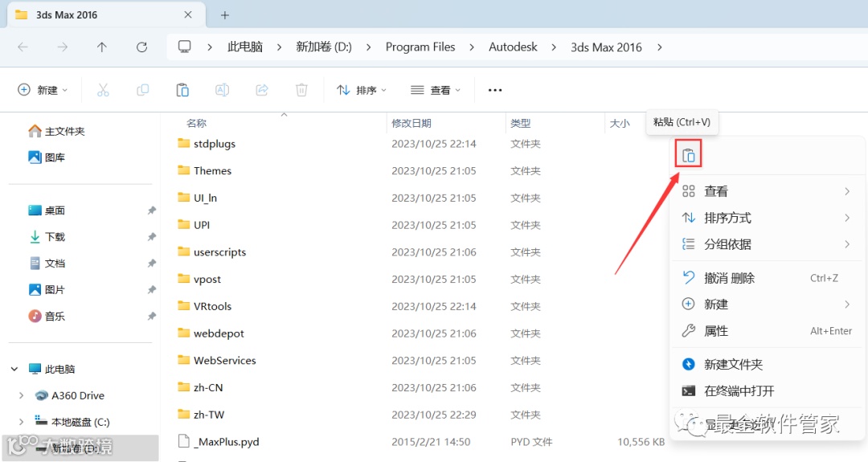Viewport: 868px width, 462px height.
Task: Click the Delete trash icon in toolbar
Action: [301, 90]
